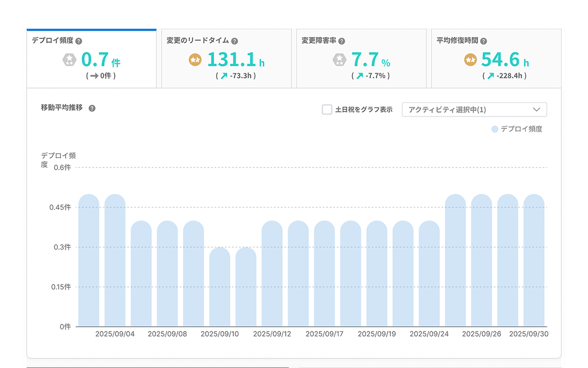This screenshot has height=368, width=588.
Task: Open help icon next to デプロイ頻度
Action: [x=79, y=41]
